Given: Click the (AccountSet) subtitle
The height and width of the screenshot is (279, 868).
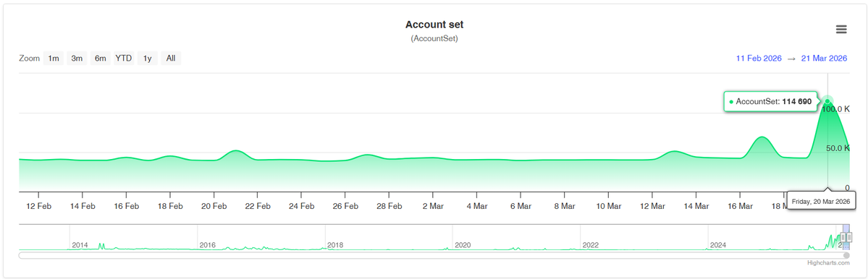Looking at the screenshot, I should point(434,39).
